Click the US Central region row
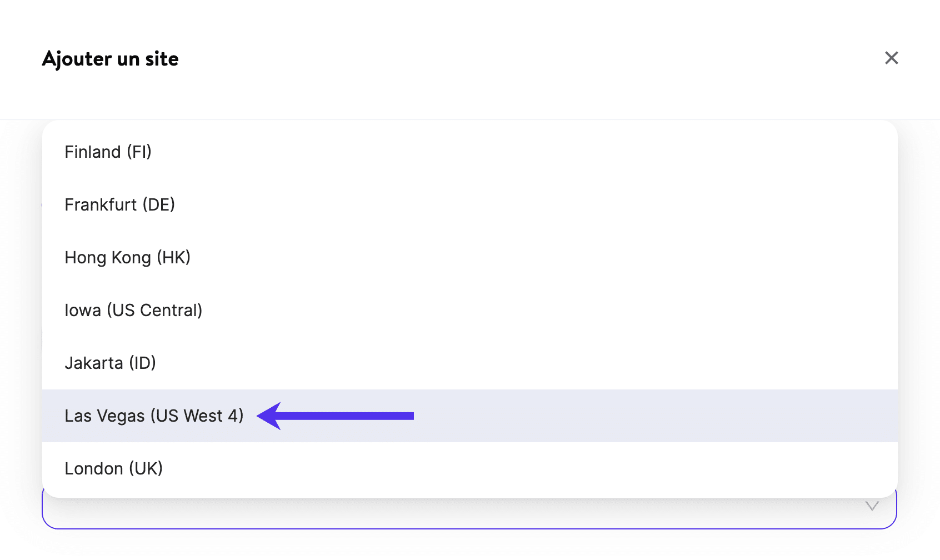Viewport: 940px width, 560px height. coord(133,310)
